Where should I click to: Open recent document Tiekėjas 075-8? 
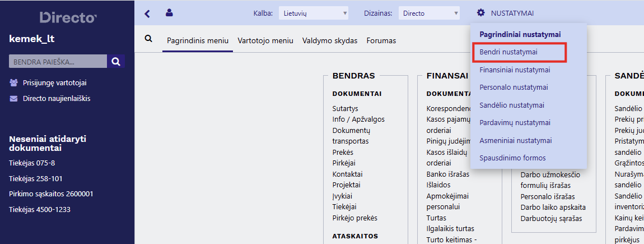click(x=31, y=163)
